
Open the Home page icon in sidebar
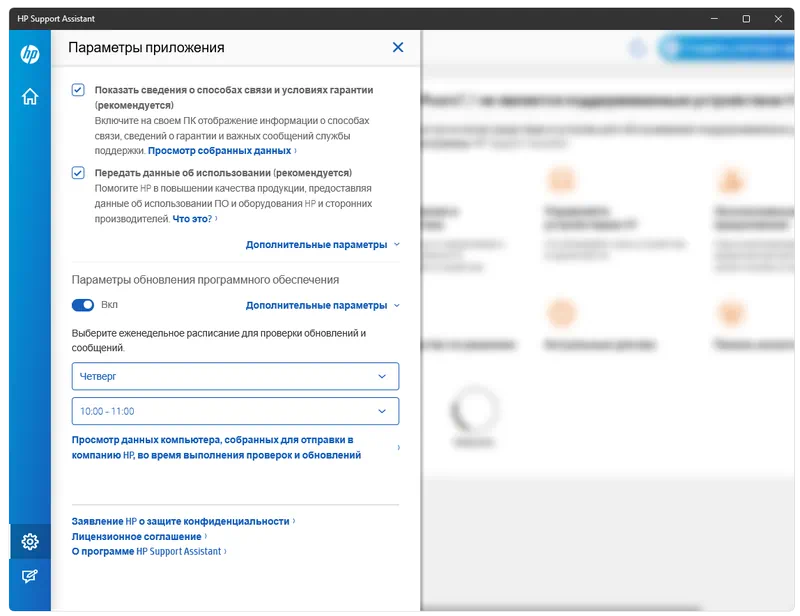click(x=30, y=97)
